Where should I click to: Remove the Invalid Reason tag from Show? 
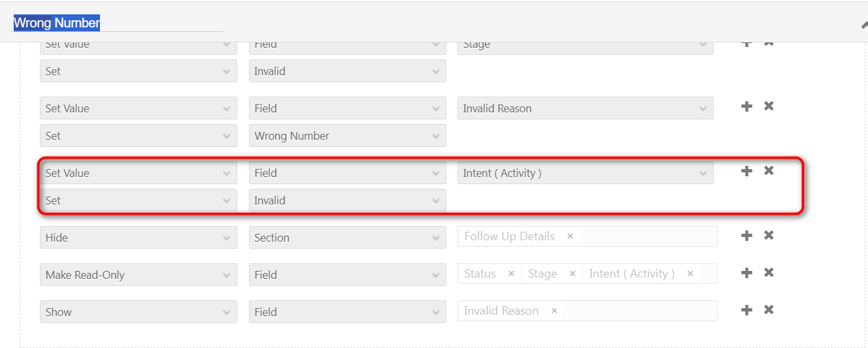tap(554, 311)
